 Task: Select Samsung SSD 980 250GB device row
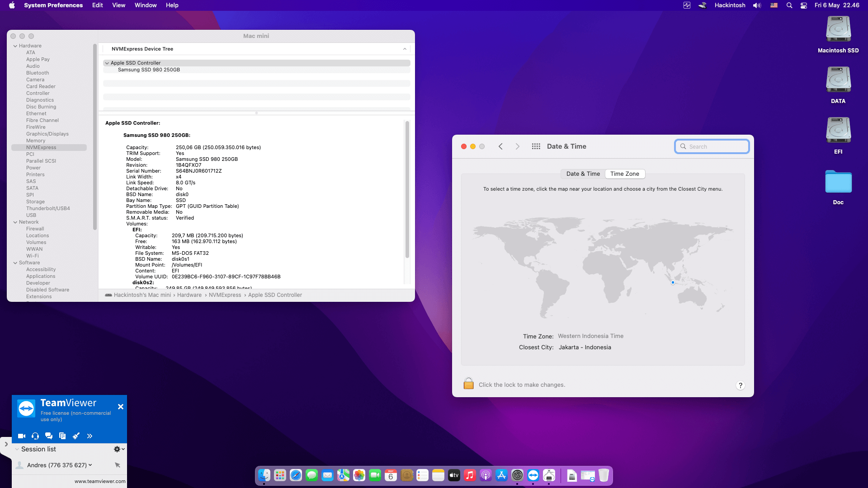click(257, 70)
